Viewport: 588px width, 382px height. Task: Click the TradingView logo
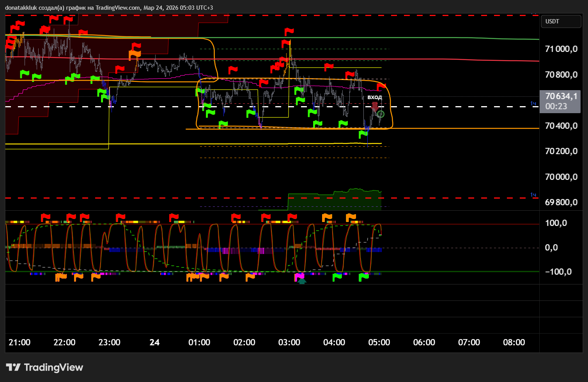pyautogui.click(x=44, y=367)
